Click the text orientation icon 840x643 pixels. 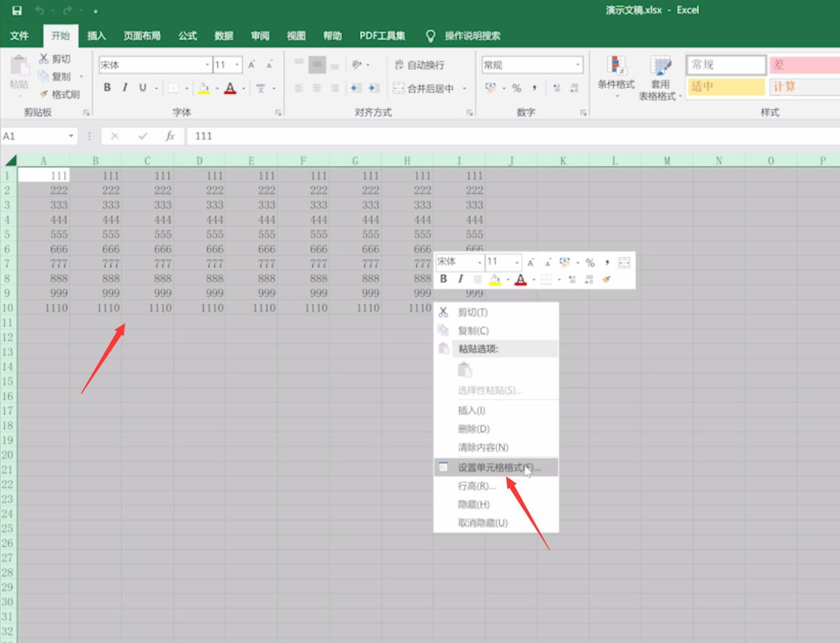[x=357, y=65]
